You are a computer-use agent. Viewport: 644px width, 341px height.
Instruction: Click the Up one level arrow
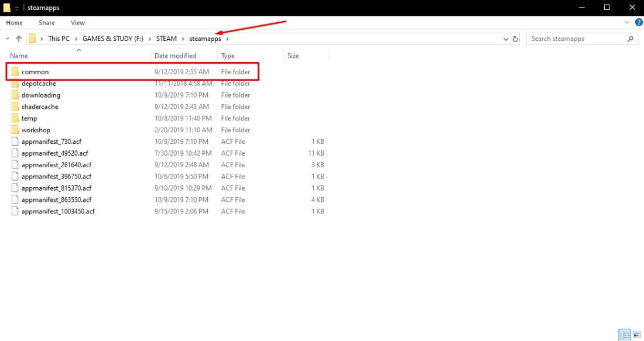pos(19,39)
